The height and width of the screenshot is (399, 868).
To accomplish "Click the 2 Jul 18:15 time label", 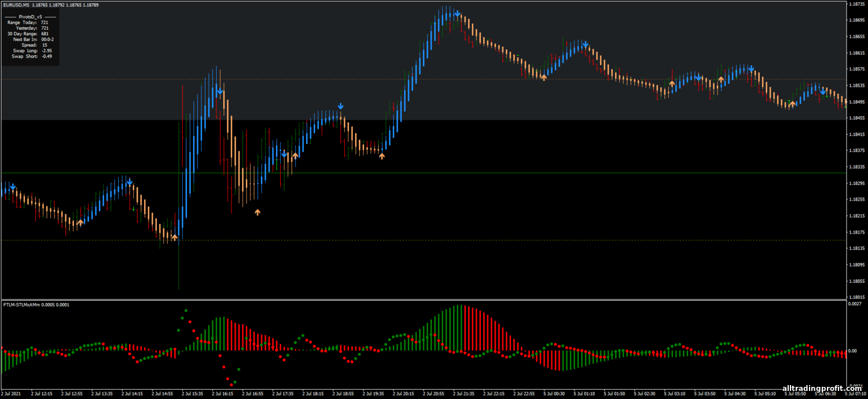I will click(x=312, y=394).
